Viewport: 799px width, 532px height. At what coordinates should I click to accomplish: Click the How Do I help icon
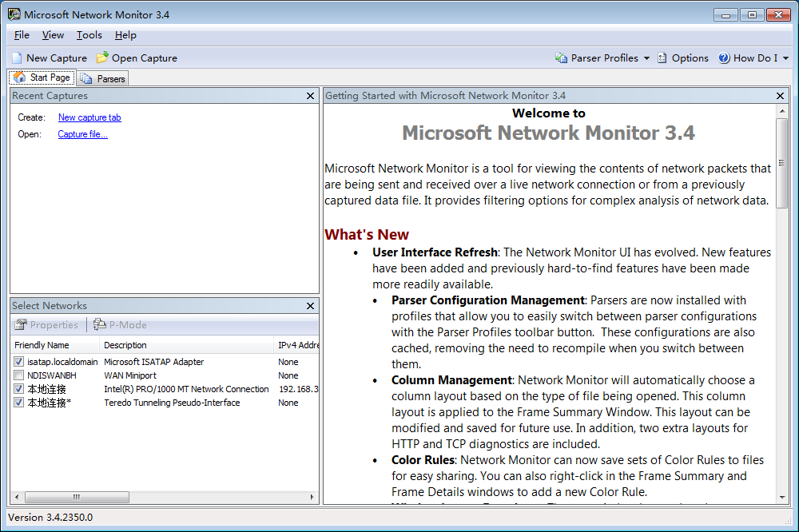click(724, 58)
